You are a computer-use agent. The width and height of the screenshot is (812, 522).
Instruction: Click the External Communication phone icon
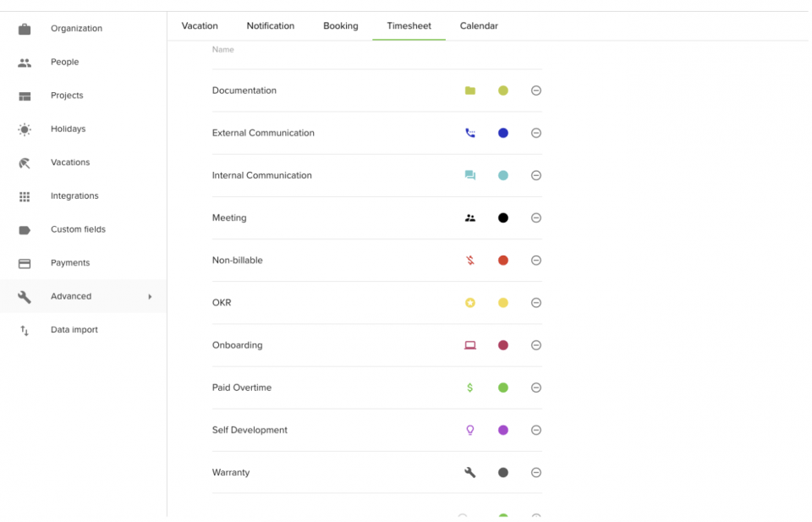pyautogui.click(x=469, y=133)
